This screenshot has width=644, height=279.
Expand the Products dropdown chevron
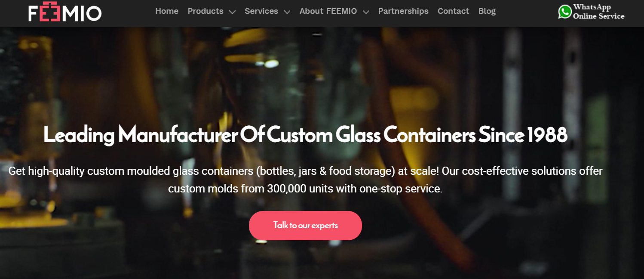[x=232, y=12]
